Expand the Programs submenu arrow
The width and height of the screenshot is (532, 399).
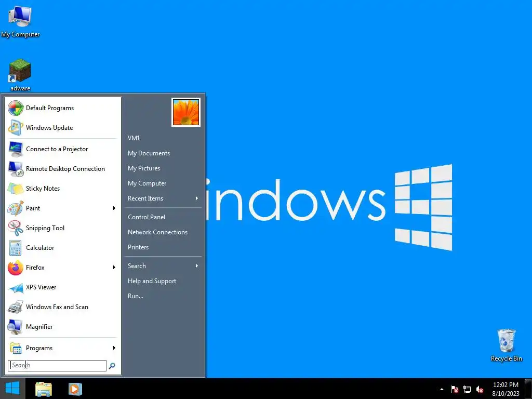coord(114,348)
